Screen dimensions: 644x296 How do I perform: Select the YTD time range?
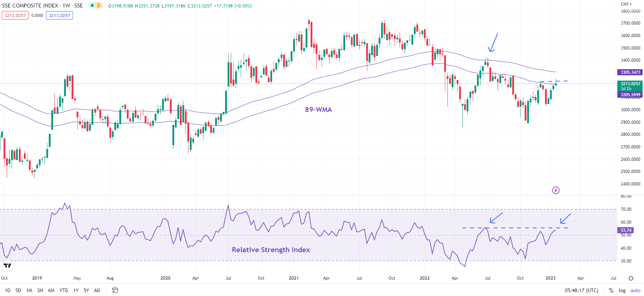pyautogui.click(x=64, y=290)
